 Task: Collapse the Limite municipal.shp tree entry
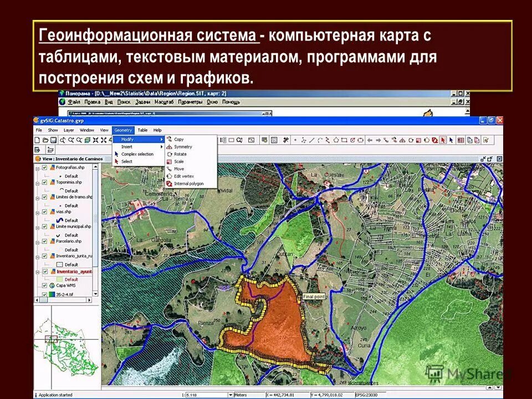(37, 227)
